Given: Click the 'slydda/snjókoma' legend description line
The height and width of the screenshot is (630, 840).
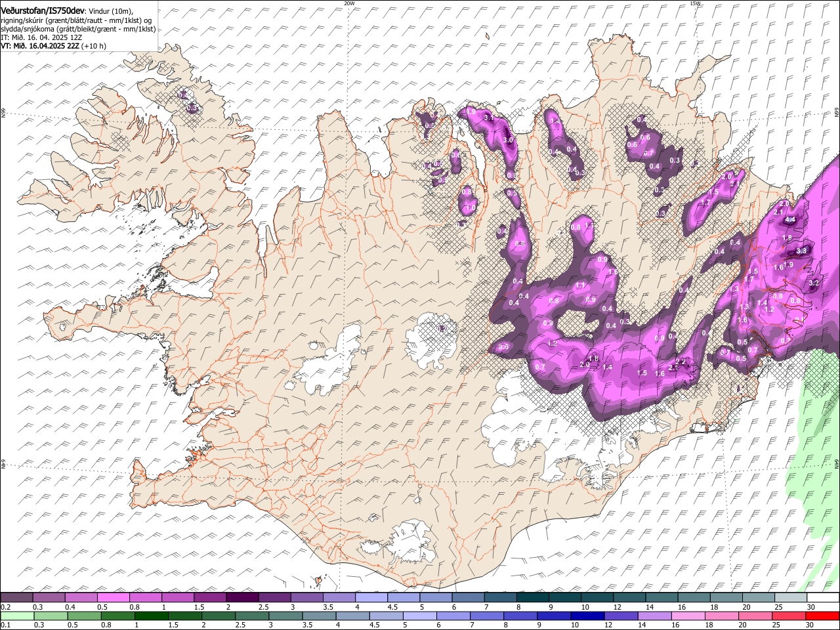Looking at the screenshot, I should (x=78, y=29).
